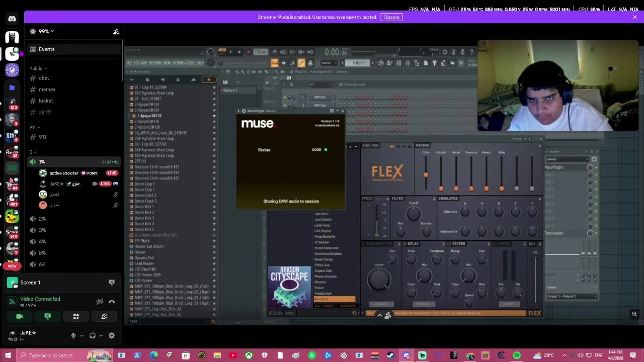The image size is (644, 362).
Task: Open Pattern 1 selector in FL toolbar
Action: click(x=360, y=63)
